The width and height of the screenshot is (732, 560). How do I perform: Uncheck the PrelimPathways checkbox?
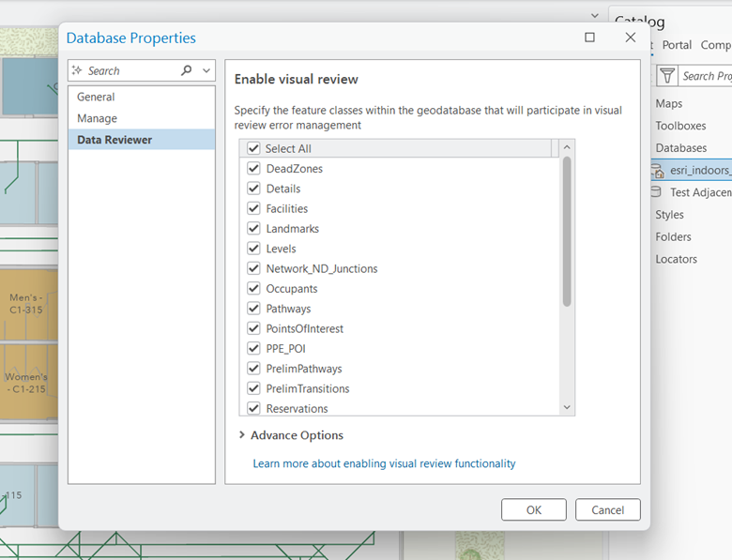253,369
